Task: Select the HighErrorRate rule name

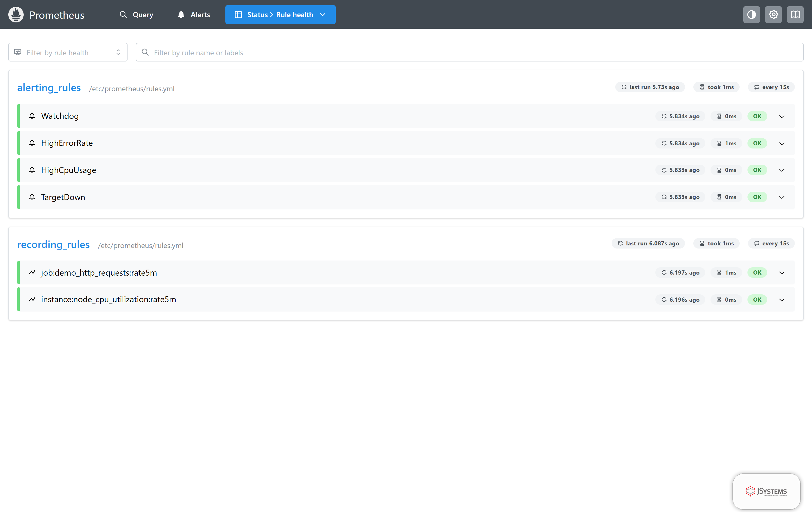Action: [67, 143]
